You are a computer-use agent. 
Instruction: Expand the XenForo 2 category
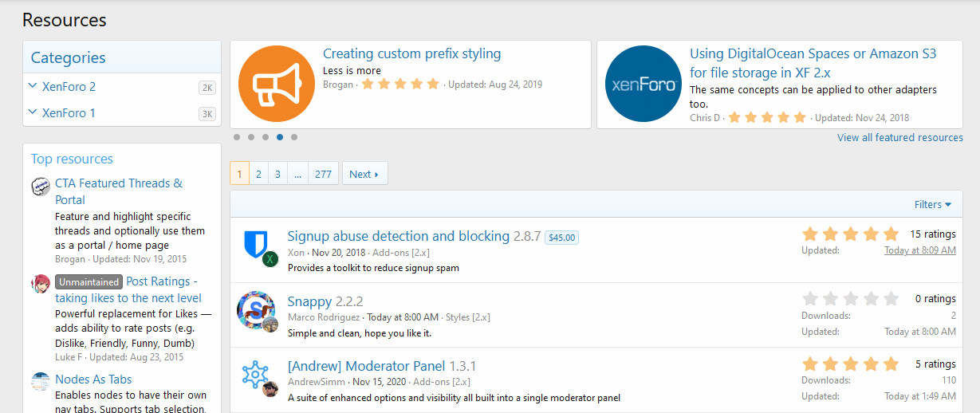(x=32, y=85)
